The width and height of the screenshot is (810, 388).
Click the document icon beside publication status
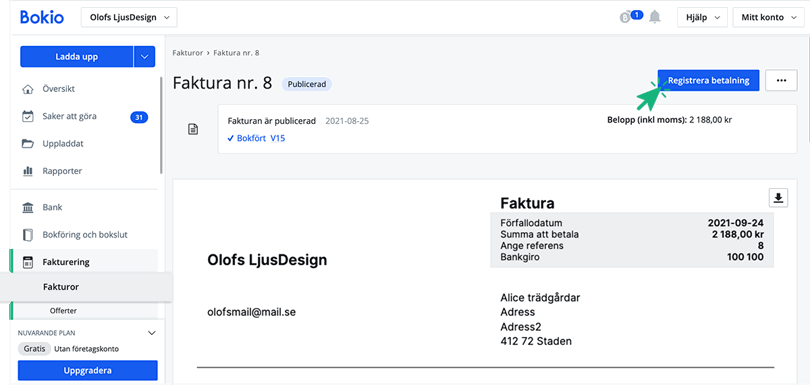click(x=193, y=129)
